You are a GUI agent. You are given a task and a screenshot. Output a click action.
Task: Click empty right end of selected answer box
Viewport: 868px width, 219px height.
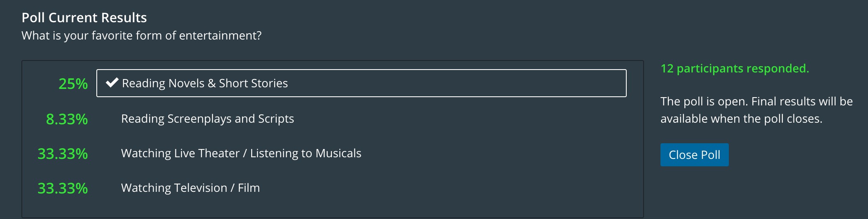pos(576,83)
